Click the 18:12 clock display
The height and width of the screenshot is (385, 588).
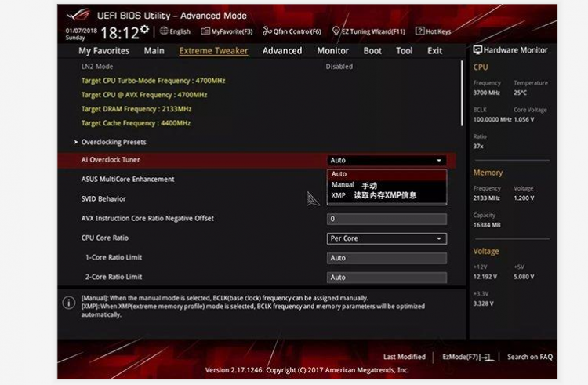(120, 33)
